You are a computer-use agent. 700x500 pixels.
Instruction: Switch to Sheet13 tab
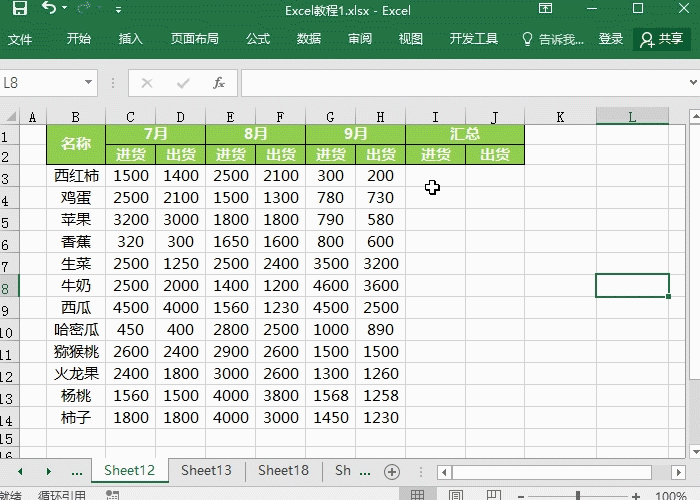point(206,471)
